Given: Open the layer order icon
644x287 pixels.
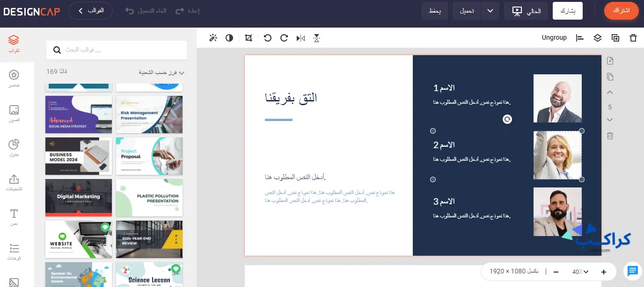Looking at the screenshot, I should click(597, 38).
